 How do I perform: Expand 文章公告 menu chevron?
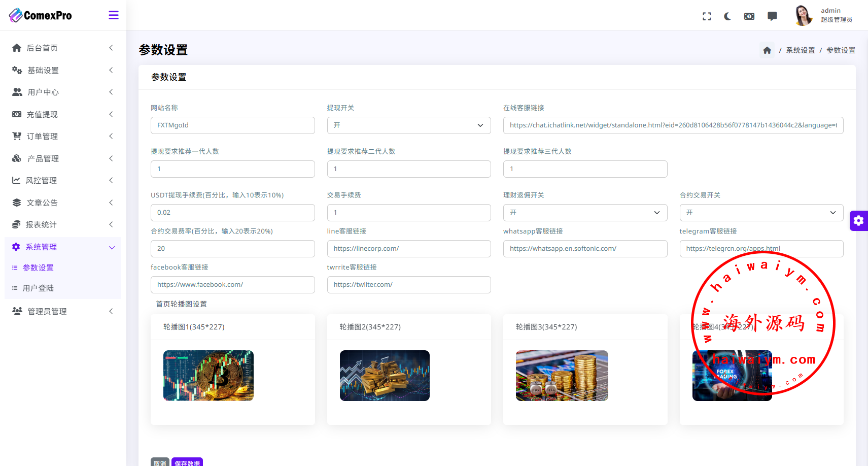[x=111, y=203]
